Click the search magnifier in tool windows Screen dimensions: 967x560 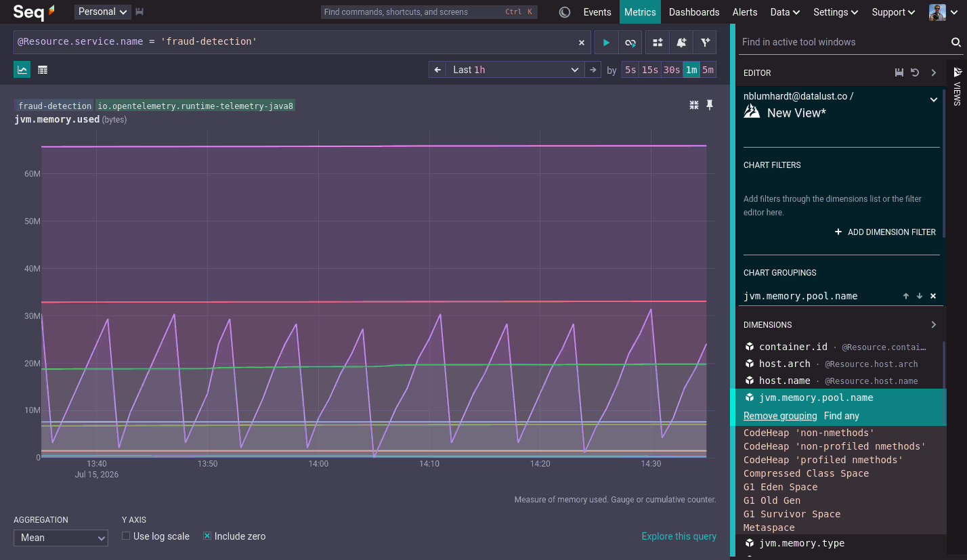click(x=955, y=42)
